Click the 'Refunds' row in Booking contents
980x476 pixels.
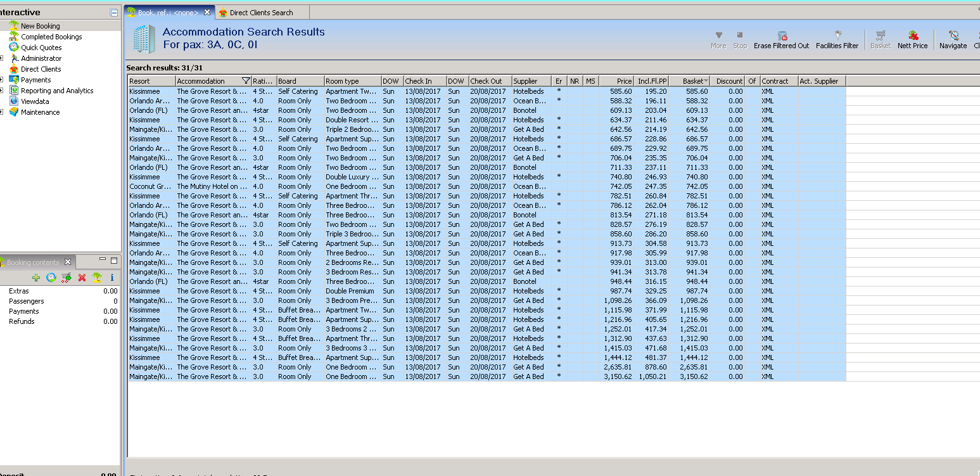[60, 321]
